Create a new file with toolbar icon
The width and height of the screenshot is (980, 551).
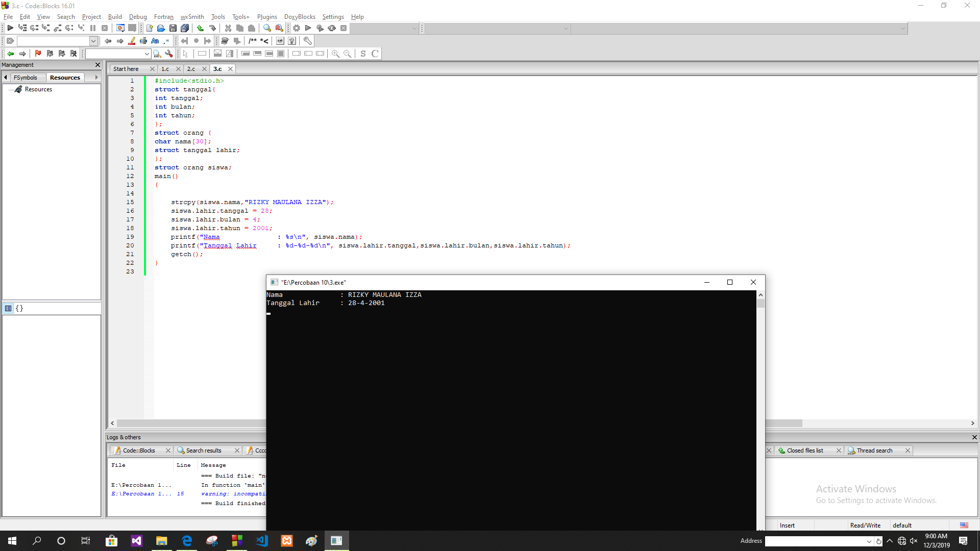[150, 28]
